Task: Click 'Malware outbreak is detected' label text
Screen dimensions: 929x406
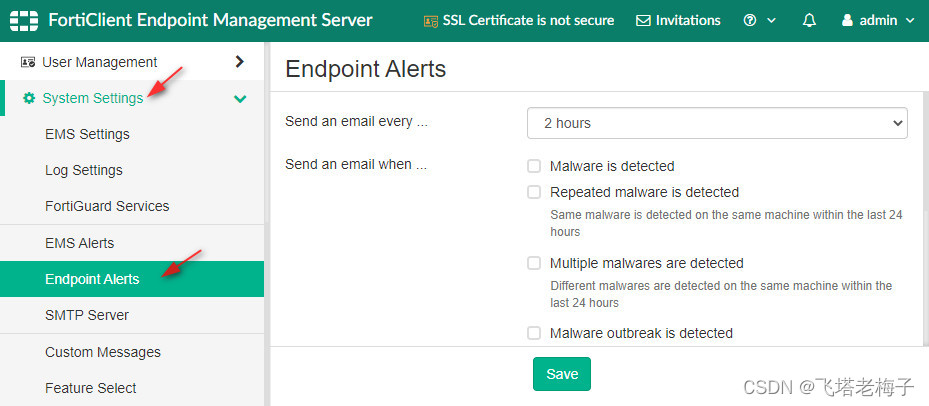Action: (641, 333)
